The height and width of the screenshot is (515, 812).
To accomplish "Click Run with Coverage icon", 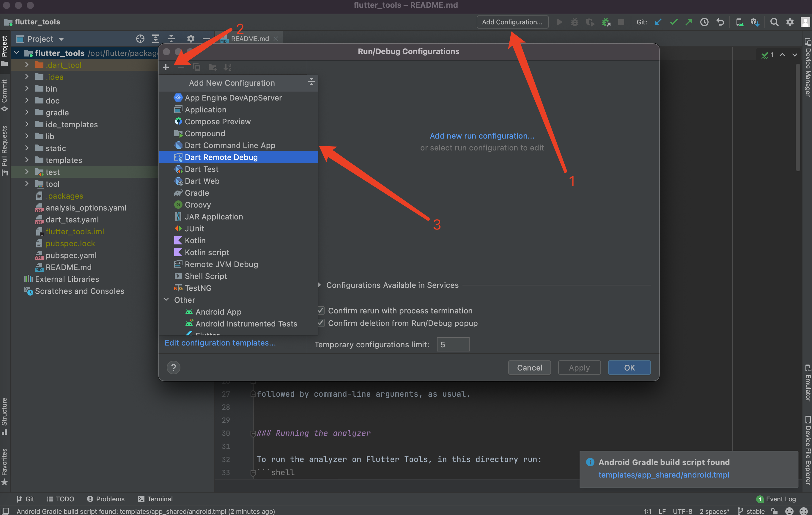I will (x=590, y=22).
